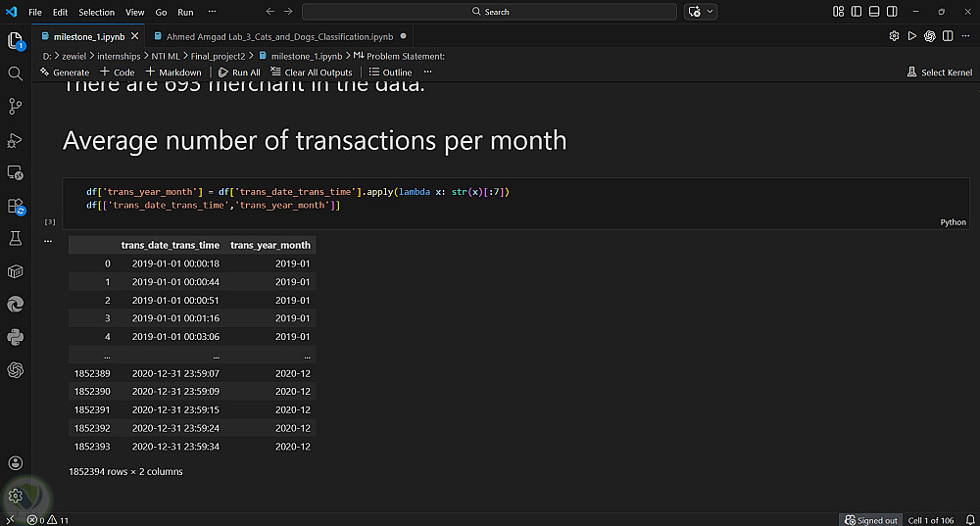Open the Selection menu
This screenshot has width=980, height=526.
point(96,12)
